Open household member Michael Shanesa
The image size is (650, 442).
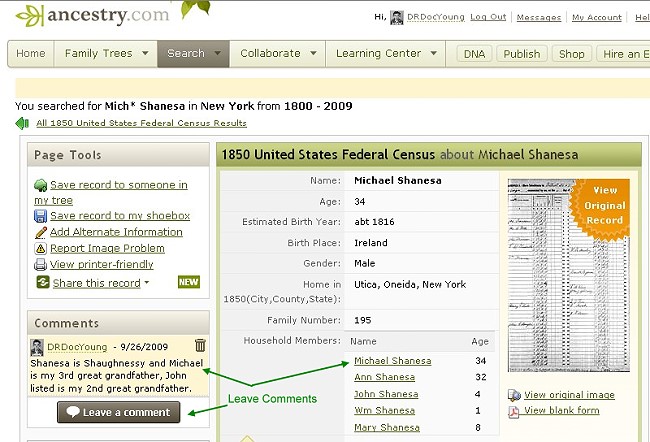(x=393, y=361)
